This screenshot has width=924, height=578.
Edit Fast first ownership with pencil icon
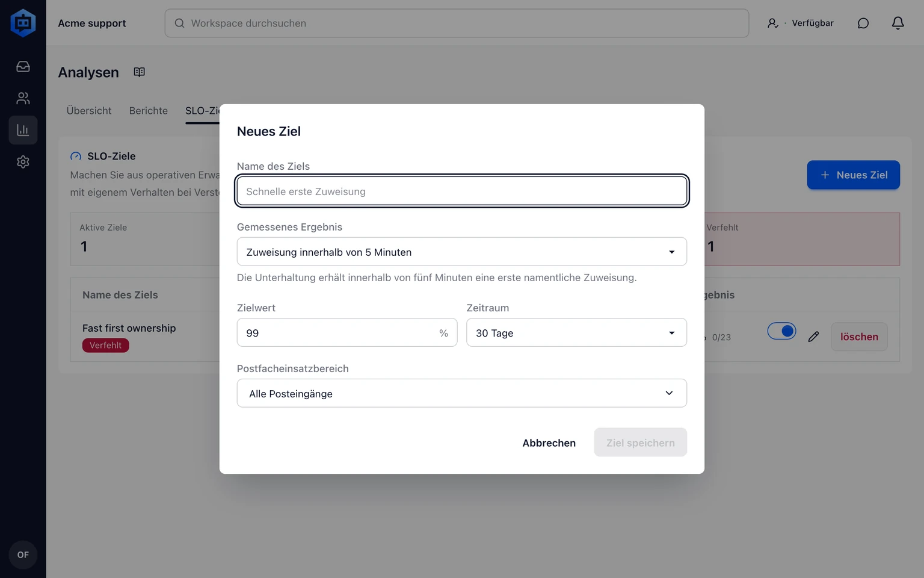point(813,337)
